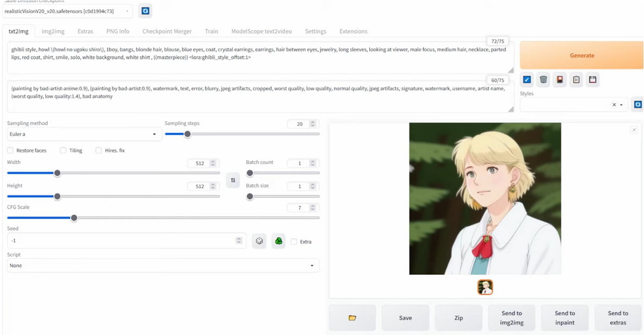The width and height of the screenshot is (644, 335).
Task: Click the green recycle seed icon
Action: point(279,241)
